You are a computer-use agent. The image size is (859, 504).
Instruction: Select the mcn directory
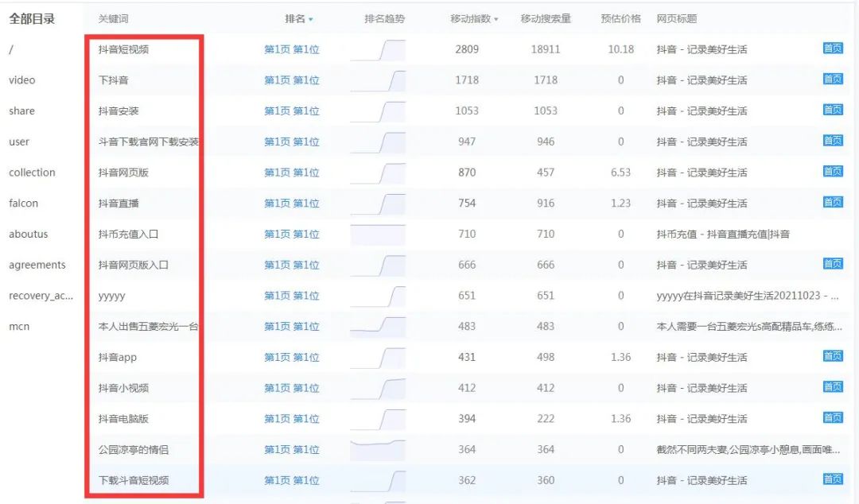pos(19,327)
